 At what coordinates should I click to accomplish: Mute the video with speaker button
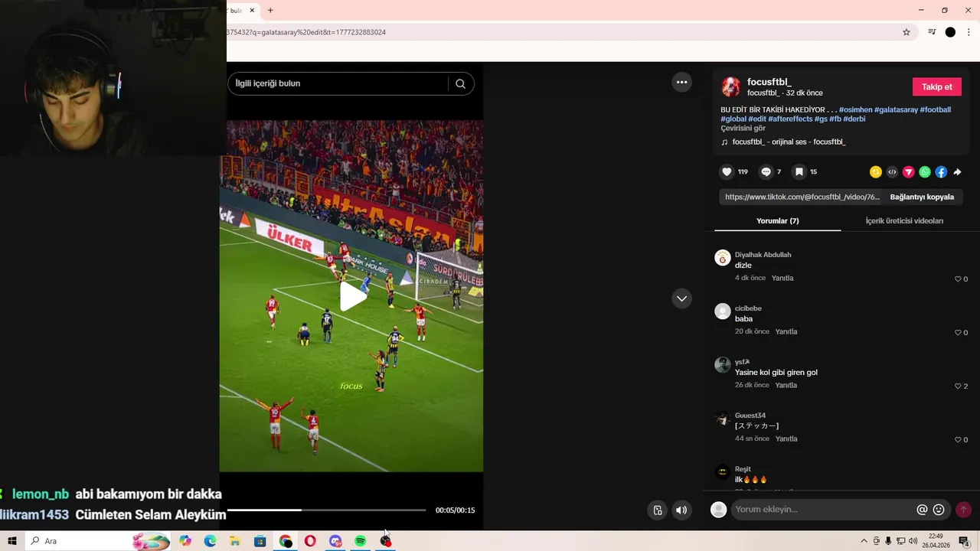(x=681, y=510)
